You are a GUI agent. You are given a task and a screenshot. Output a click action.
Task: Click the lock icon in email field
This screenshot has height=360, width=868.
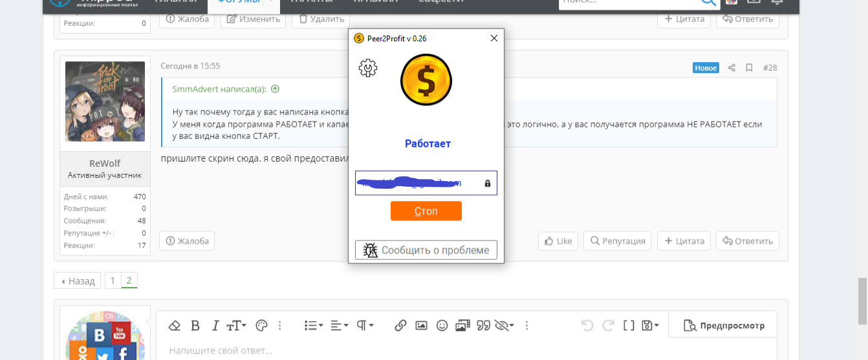coord(488,184)
